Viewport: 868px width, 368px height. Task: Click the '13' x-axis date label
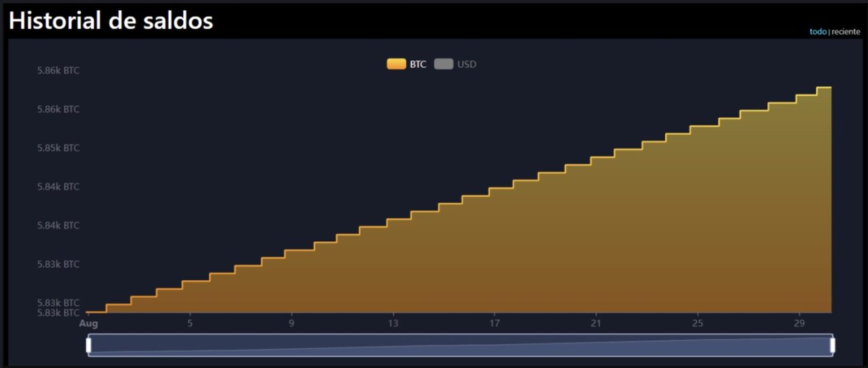tap(393, 323)
